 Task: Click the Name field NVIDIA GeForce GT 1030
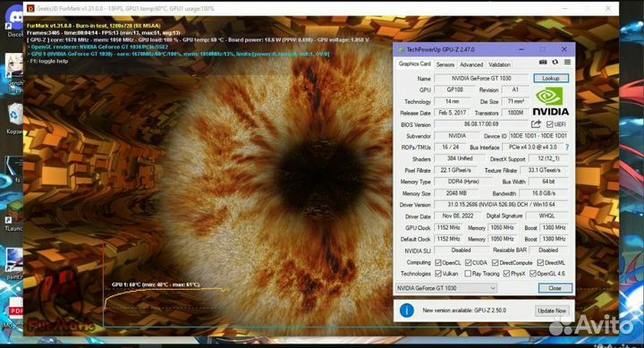[x=481, y=78]
